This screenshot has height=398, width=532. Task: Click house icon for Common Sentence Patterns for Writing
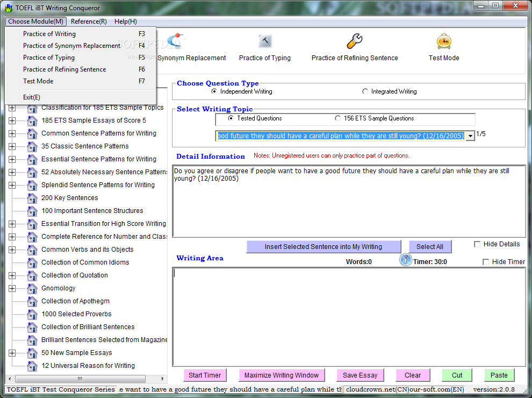tap(32, 133)
